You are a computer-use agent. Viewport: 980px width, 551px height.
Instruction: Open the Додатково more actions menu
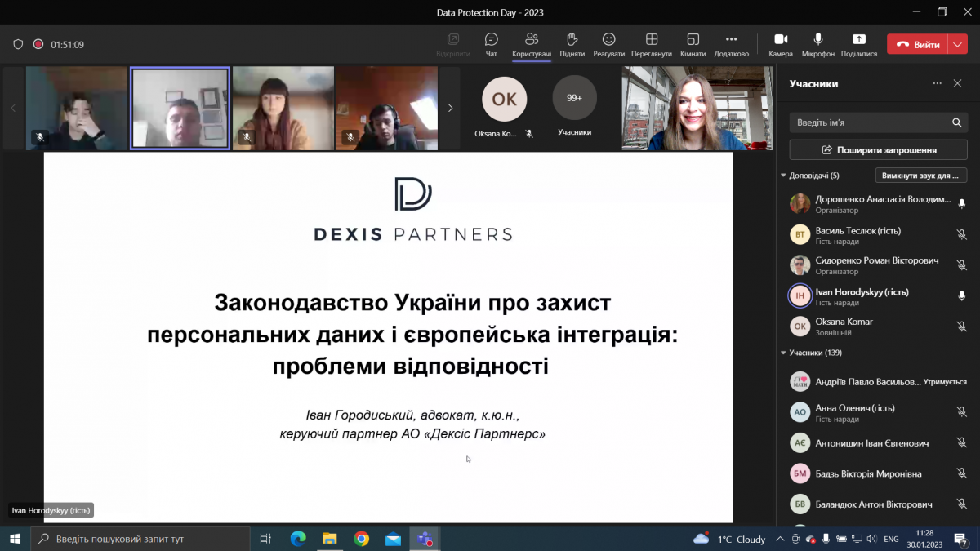(x=731, y=44)
